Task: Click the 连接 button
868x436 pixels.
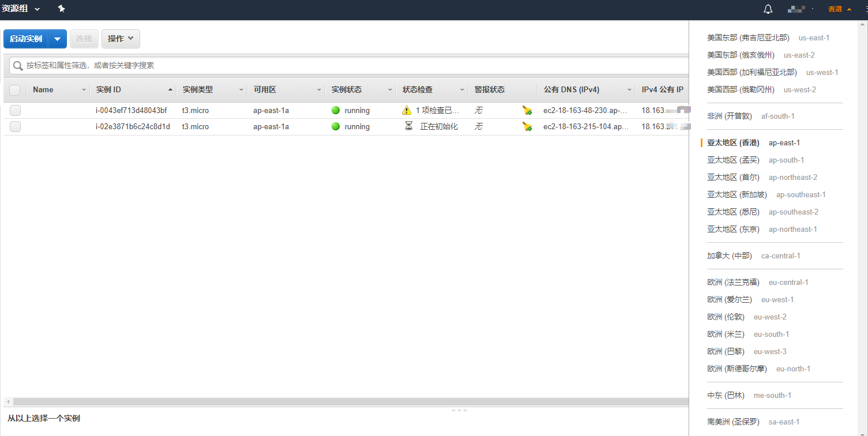Action: [84, 39]
